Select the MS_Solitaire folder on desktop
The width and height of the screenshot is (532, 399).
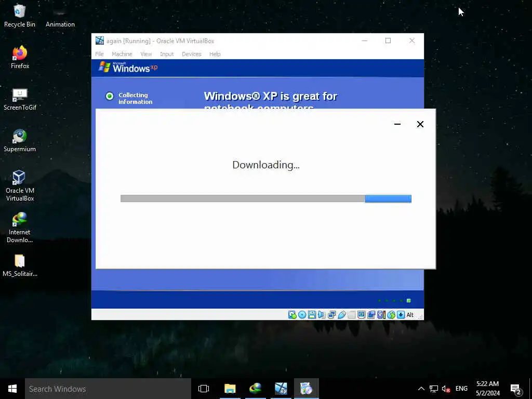click(20, 265)
